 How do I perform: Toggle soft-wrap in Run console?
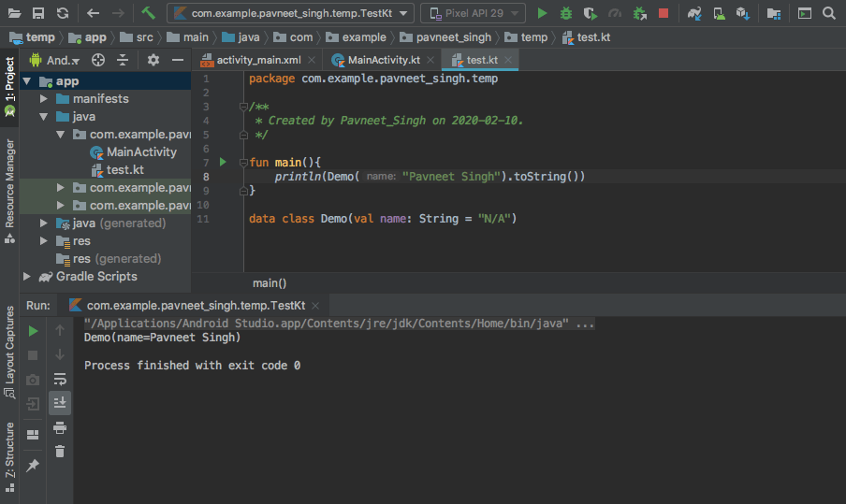click(60, 379)
